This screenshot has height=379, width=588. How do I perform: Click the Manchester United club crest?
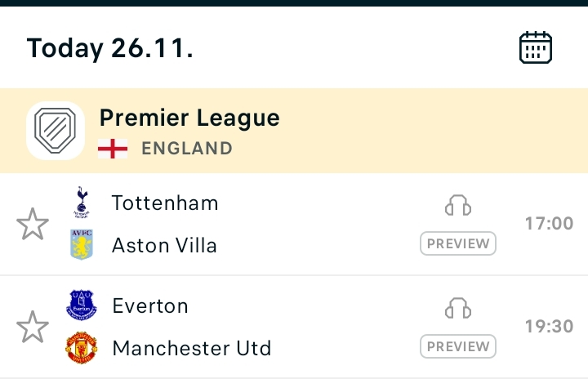(x=82, y=347)
